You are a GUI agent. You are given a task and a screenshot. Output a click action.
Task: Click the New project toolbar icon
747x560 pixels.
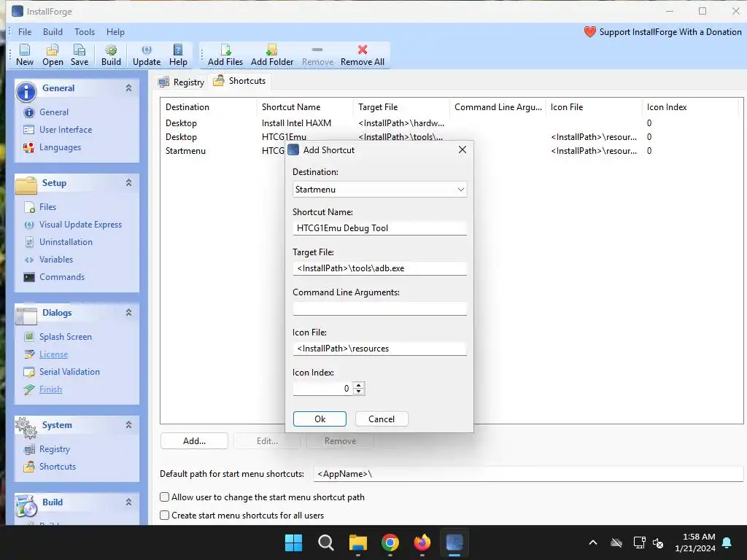point(25,55)
